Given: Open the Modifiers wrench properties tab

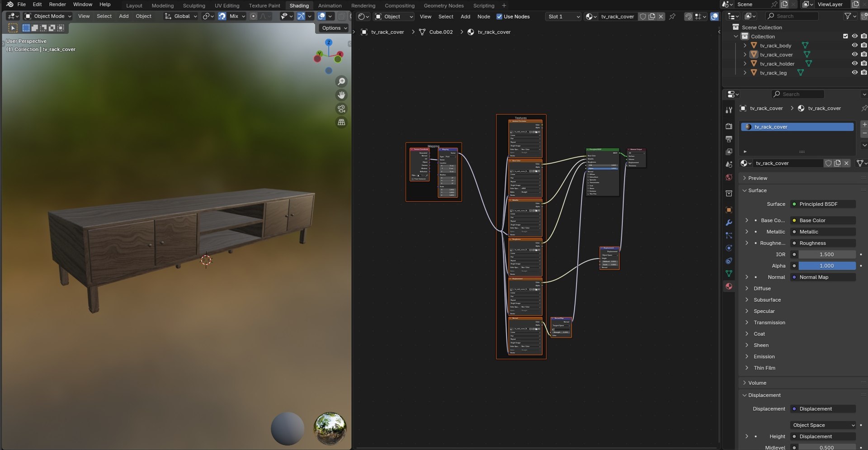Looking at the screenshot, I should coord(729,223).
